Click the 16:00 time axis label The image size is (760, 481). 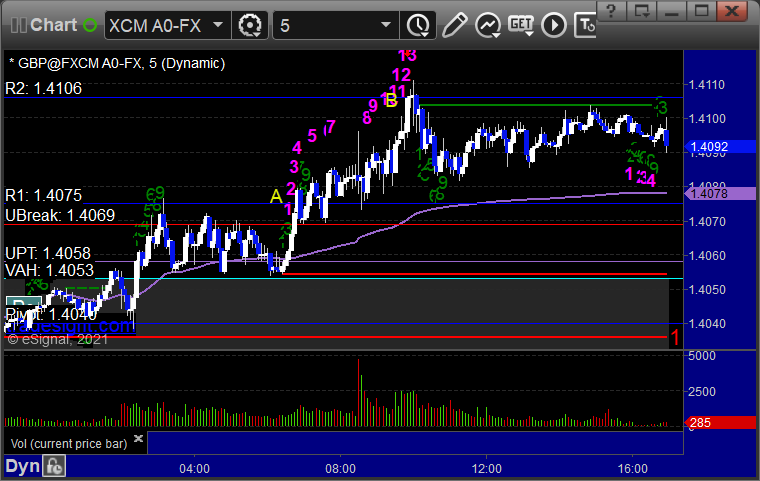(x=633, y=469)
